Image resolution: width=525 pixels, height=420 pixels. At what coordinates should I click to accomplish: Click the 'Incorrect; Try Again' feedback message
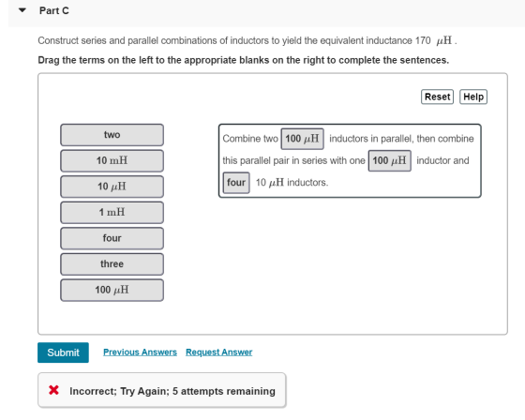tap(172, 391)
